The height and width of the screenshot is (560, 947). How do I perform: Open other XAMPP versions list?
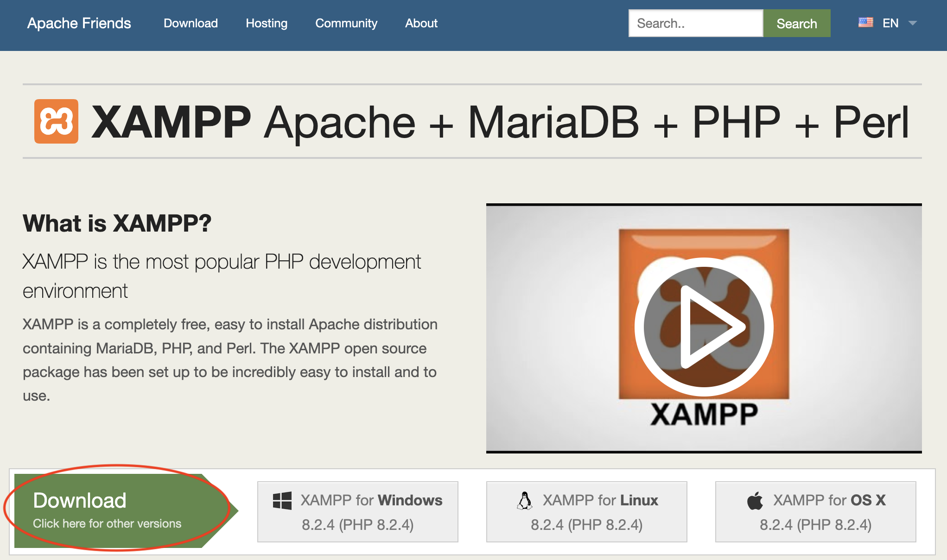107,523
